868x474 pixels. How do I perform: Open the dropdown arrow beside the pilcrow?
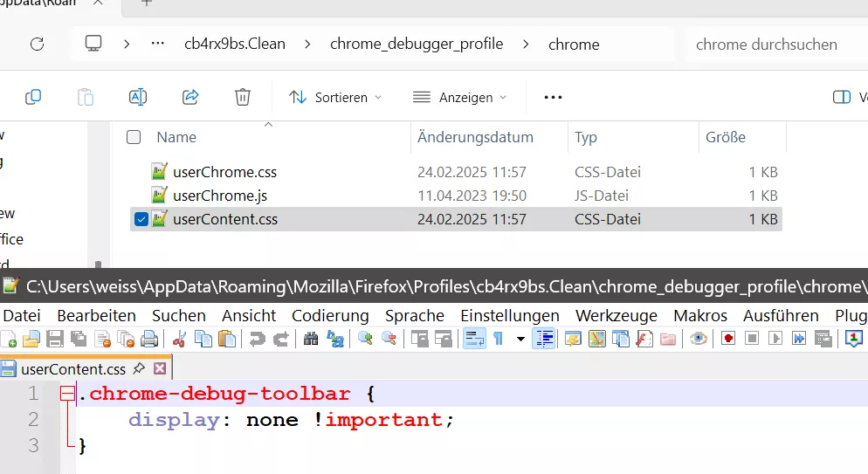pyautogui.click(x=520, y=339)
